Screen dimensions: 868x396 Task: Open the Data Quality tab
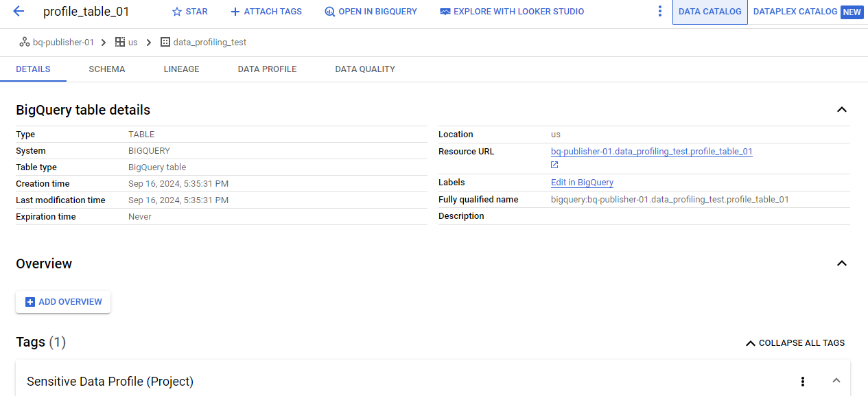(x=365, y=69)
